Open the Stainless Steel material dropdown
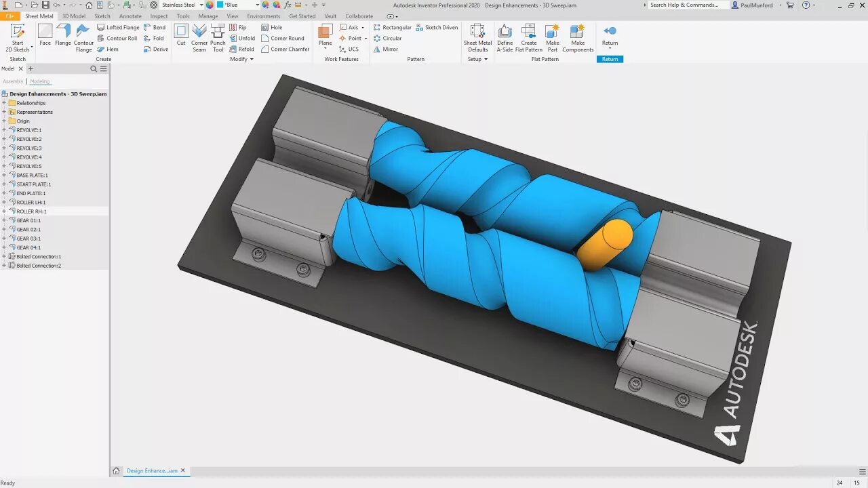The height and width of the screenshot is (488, 868). coord(201,5)
